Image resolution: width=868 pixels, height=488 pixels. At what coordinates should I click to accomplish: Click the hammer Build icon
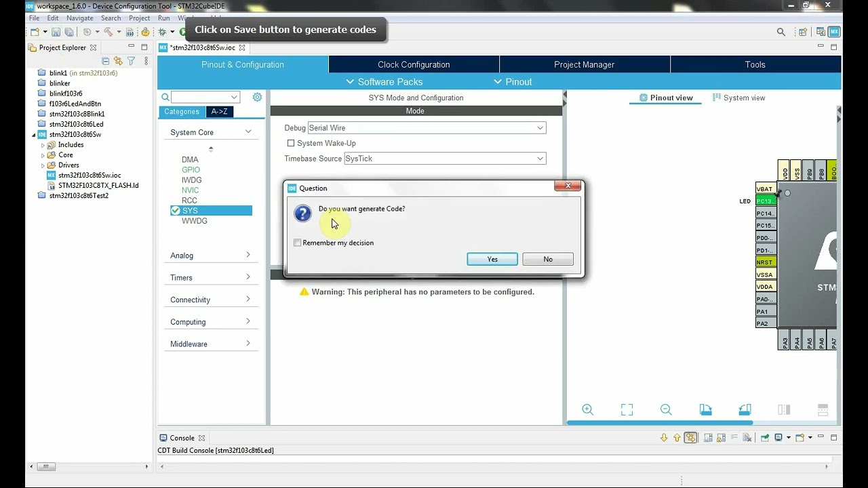(108, 32)
